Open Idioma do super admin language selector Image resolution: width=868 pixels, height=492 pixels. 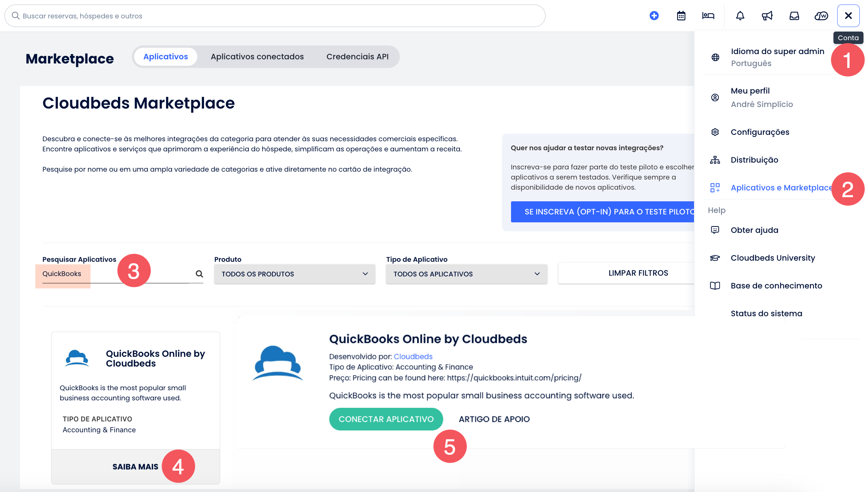point(777,57)
